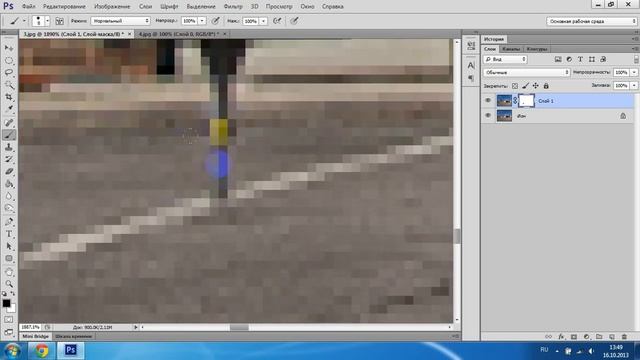The width and height of the screenshot is (640, 360).
Task: Select the Crop tool
Action: click(9, 97)
